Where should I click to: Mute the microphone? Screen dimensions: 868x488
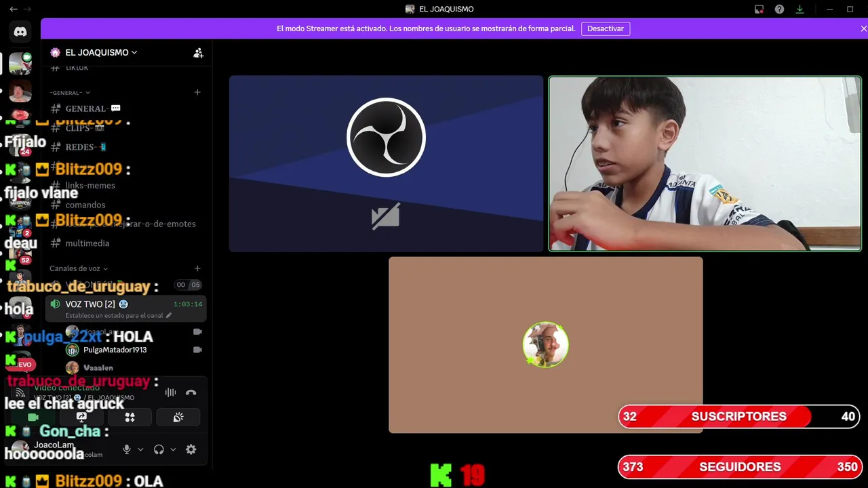(127, 449)
